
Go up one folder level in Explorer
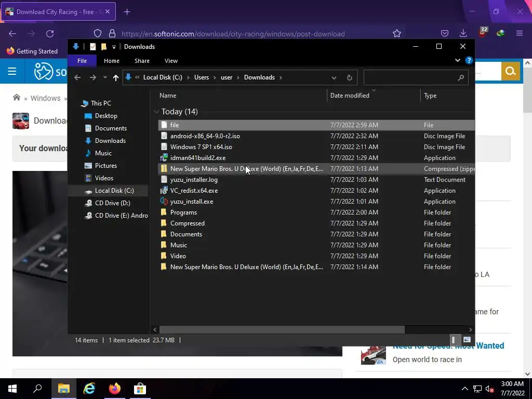click(x=116, y=78)
